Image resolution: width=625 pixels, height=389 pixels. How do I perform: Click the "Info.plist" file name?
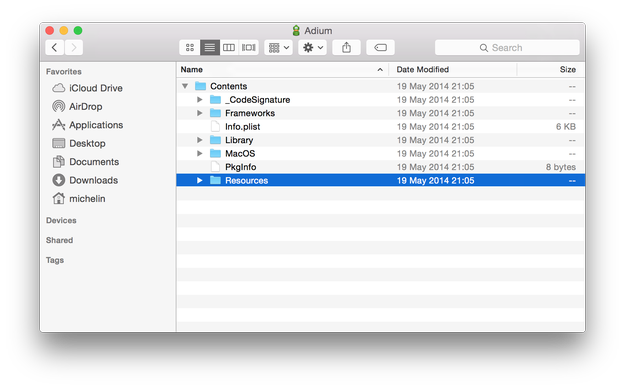tap(242, 127)
